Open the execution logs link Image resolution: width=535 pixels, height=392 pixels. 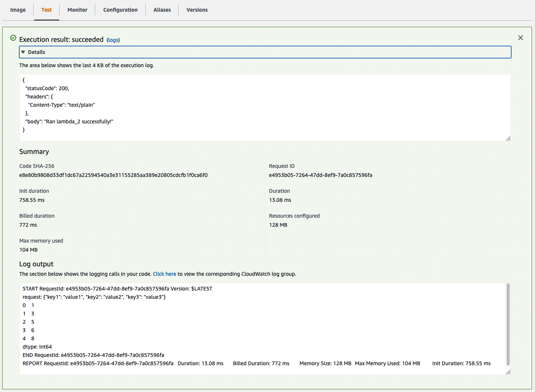point(113,40)
